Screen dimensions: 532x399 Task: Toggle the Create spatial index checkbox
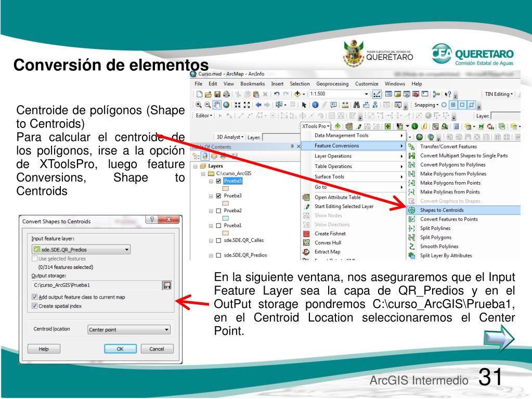click(34, 306)
